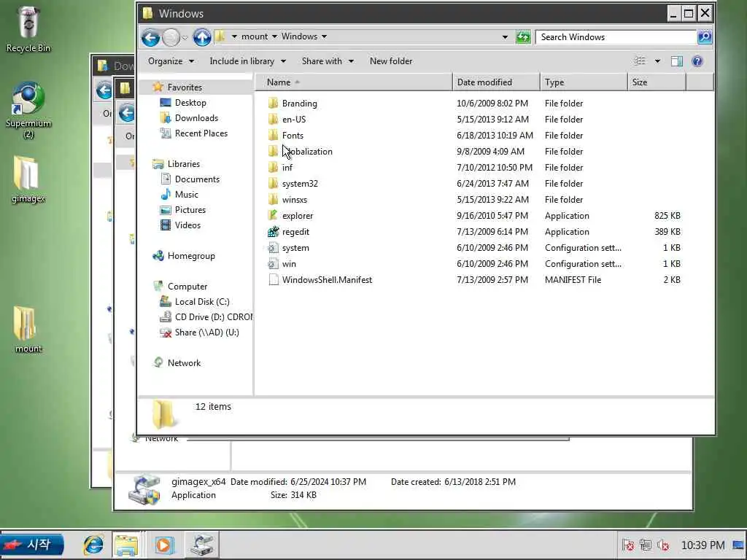The height and width of the screenshot is (560, 747).
Task: Open the Videos library
Action: click(187, 225)
